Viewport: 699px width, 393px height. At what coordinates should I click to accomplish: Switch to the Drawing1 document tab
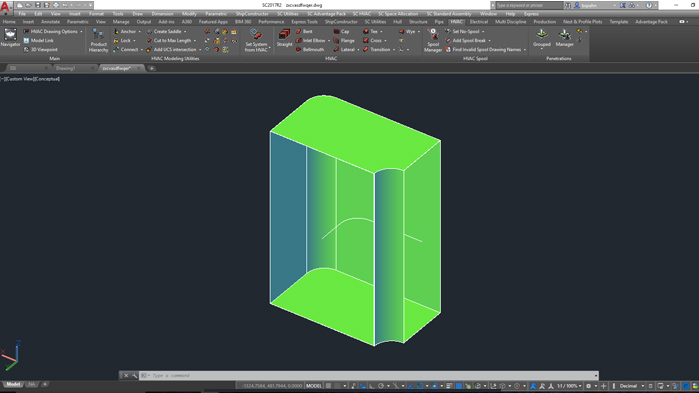[66, 68]
